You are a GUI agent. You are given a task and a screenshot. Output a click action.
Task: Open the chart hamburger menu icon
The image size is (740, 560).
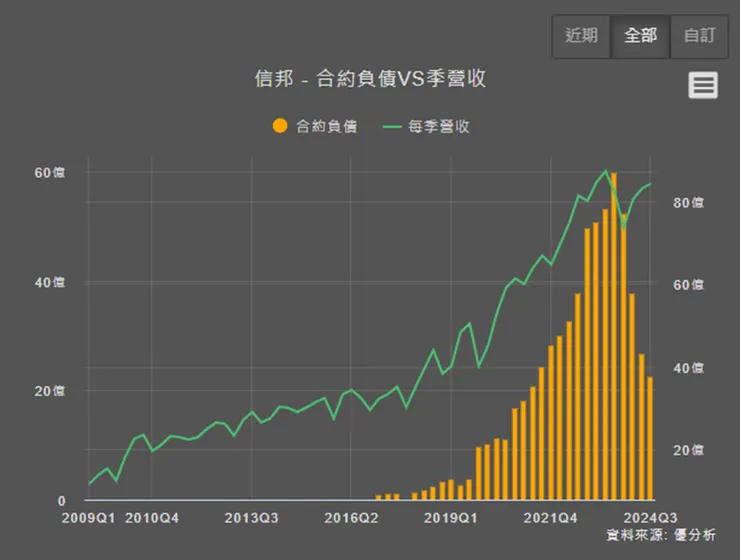tap(703, 85)
